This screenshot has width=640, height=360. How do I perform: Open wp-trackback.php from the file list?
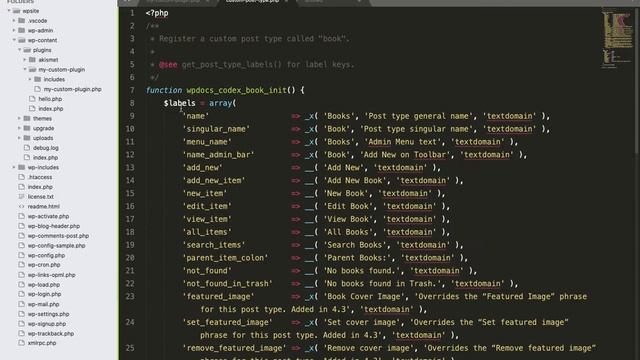(x=51, y=333)
